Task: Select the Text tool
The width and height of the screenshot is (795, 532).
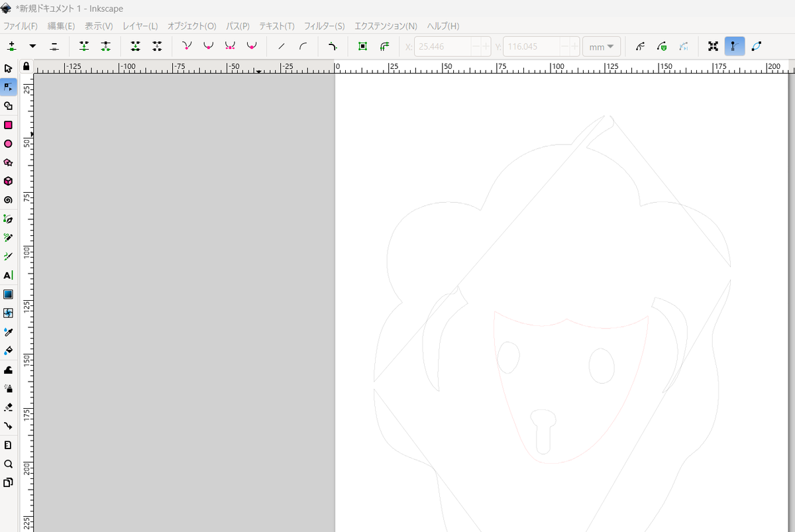Action: [8, 275]
